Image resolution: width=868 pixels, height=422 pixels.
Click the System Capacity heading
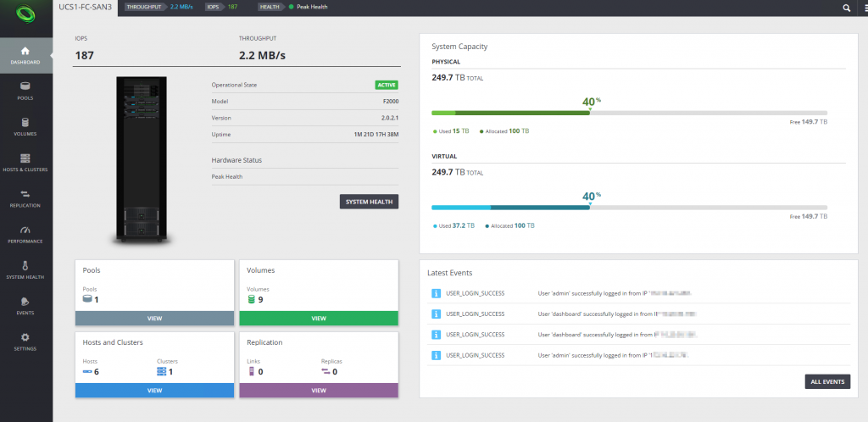[459, 47]
